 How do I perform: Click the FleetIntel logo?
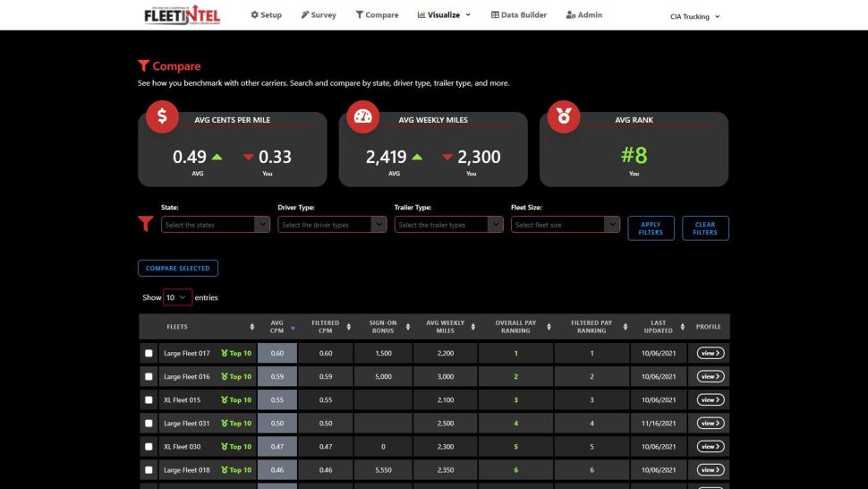[183, 15]
